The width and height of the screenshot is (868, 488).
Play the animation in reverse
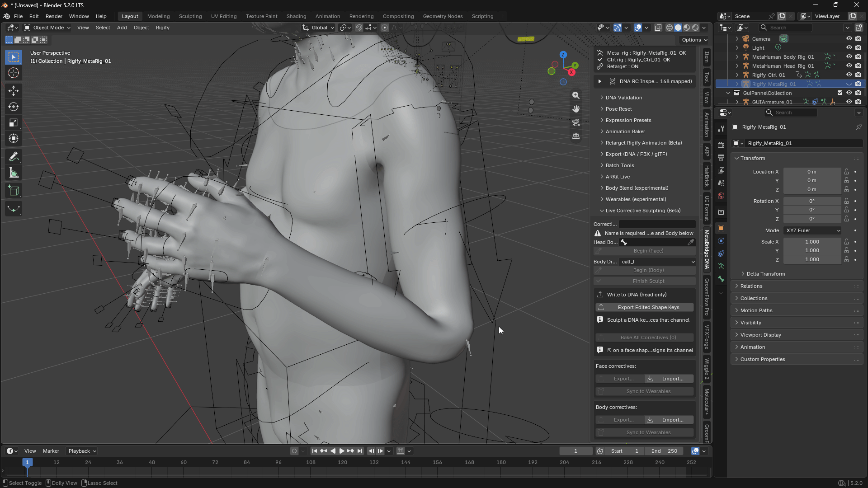point(333,451)
